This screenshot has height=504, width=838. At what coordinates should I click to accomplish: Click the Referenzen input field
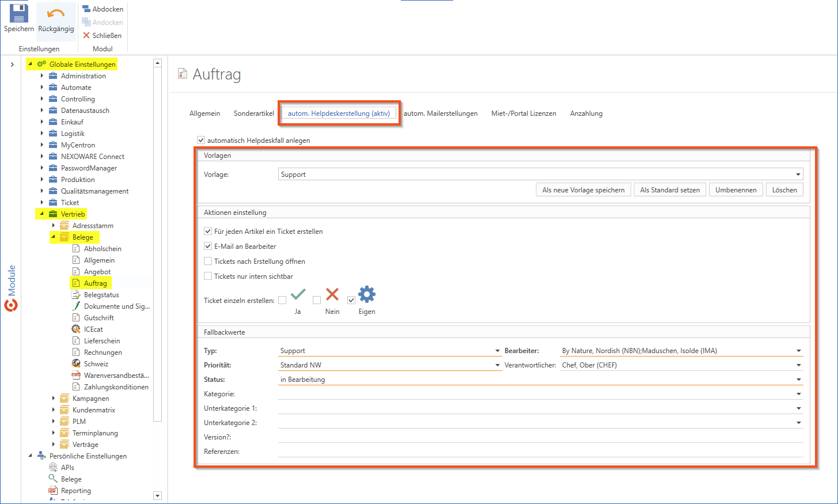540,451
